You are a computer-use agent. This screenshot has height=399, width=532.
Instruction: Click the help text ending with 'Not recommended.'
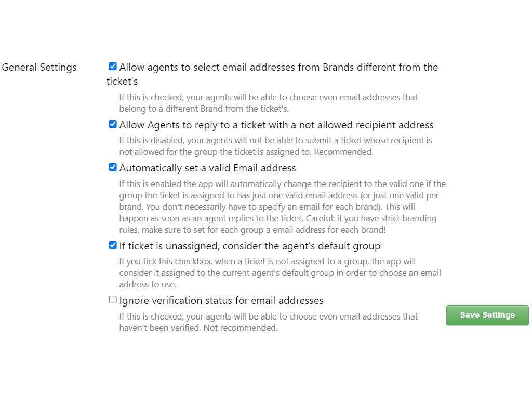[268, 322]
